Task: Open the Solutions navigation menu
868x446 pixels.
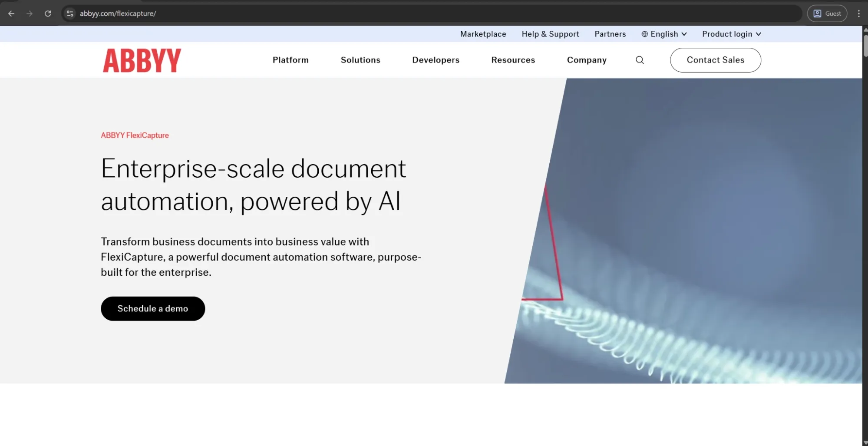Action: [360, 60]
